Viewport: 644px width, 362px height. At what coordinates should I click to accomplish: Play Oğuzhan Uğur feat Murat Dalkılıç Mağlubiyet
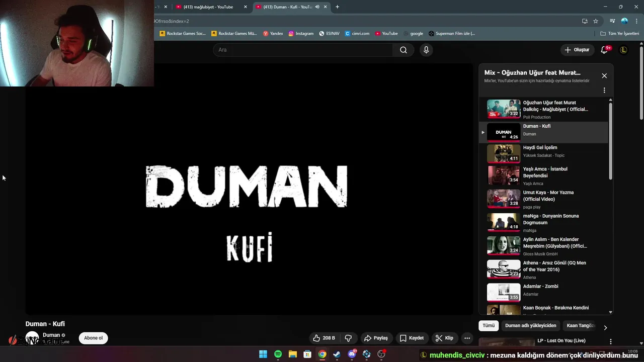(x=543, y=109)
